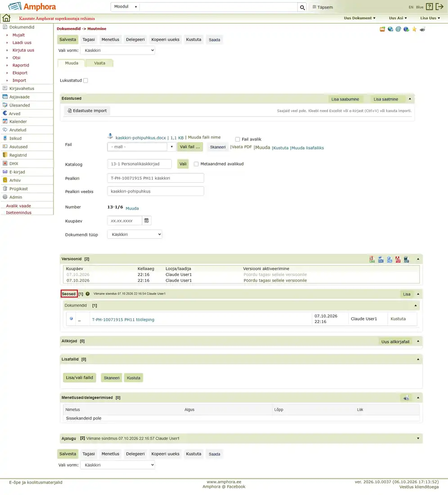
Task: Open the T-PH-10071915 PH11 tööleping link
Action: [x=123, y=319]
